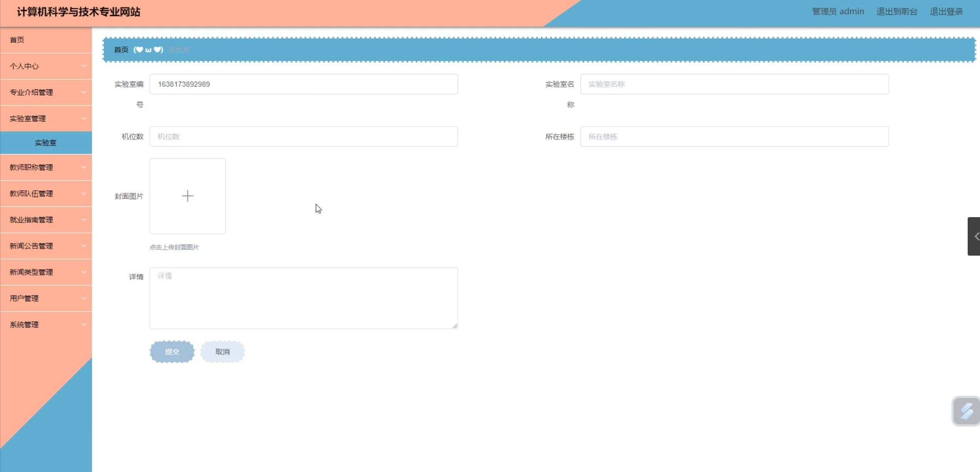Viewport: 980px width, 472px height.
Task: Click the floating assistant icon at bottom right
Action: coord(966,411)
